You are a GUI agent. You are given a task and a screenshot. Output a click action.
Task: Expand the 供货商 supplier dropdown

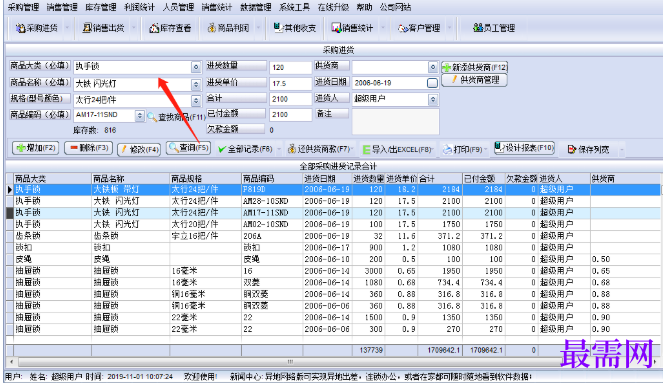pos(433,67)
